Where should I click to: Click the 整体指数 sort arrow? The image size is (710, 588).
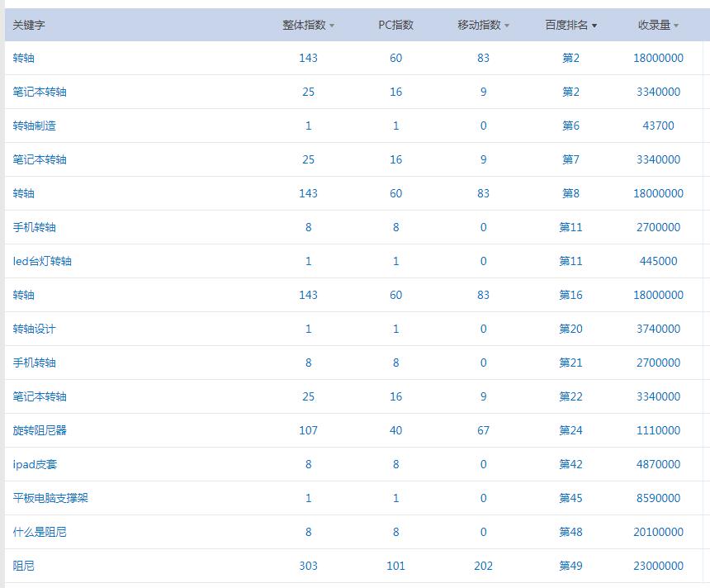pos(332,26)
